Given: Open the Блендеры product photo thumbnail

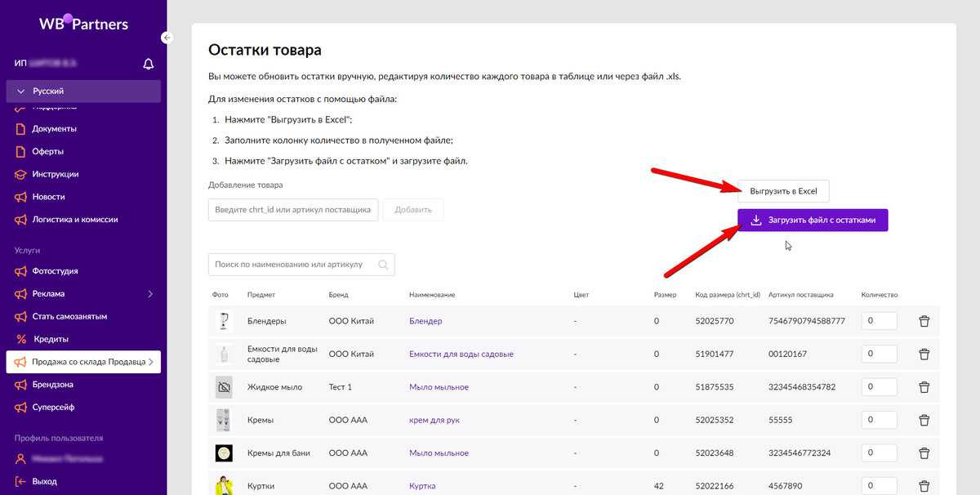Looking at the screenshot, I should tap(223, 321).
